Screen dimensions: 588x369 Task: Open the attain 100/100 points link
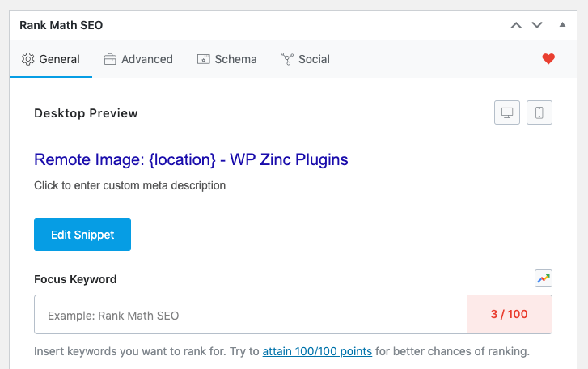coord(317,351)
